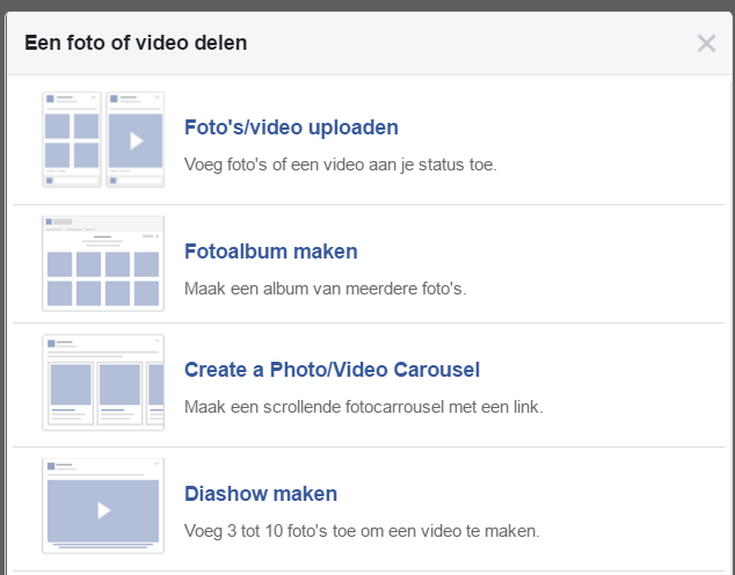Close the 'Een foto of video delen' dialog

(x=706, y=43)
